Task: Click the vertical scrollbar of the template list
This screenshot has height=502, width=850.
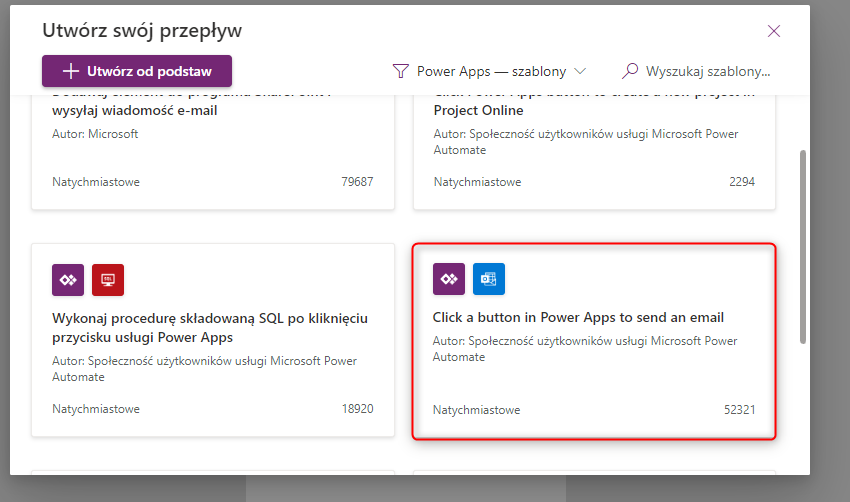Action: click(802, 250)
